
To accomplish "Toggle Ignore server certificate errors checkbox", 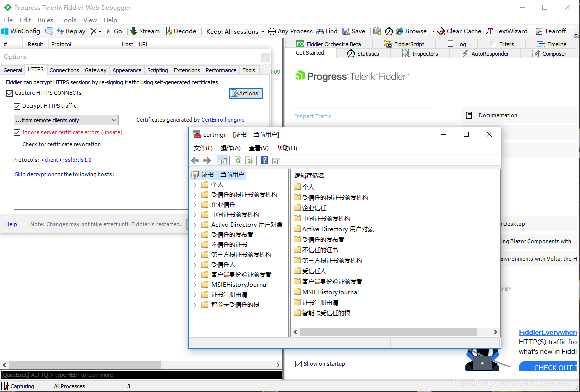I will coord(17,133).
